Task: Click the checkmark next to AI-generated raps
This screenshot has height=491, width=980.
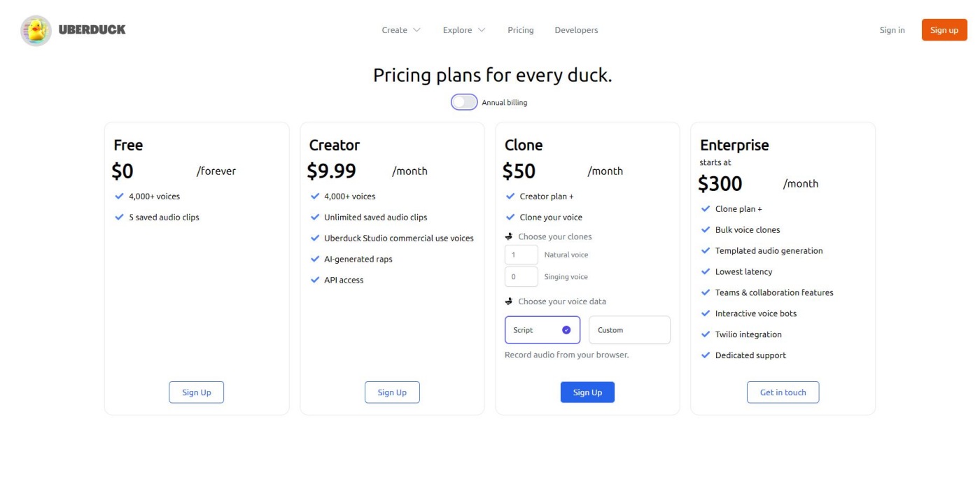Action: (315, 259)
